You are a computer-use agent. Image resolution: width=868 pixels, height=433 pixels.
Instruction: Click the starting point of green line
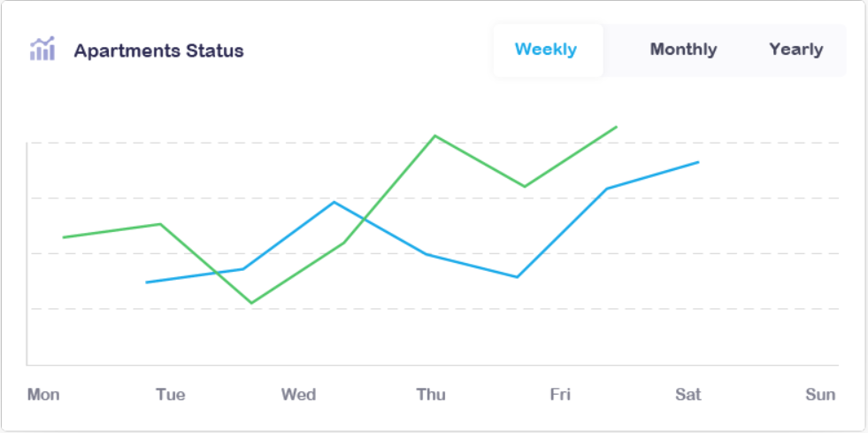pos(64,237)
